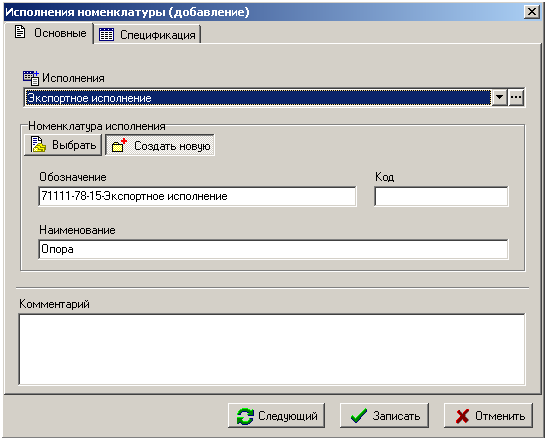Image resolution: width=547 pixels, height=440 pixels.
Task: Switch to the Спецификация tab
Action: [148, 34]
